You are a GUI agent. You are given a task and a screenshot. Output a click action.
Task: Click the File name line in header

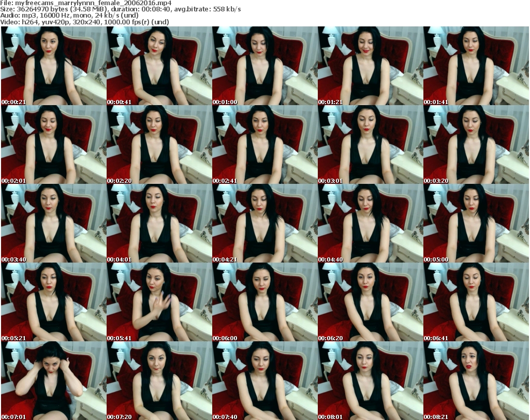click(86, 3)
